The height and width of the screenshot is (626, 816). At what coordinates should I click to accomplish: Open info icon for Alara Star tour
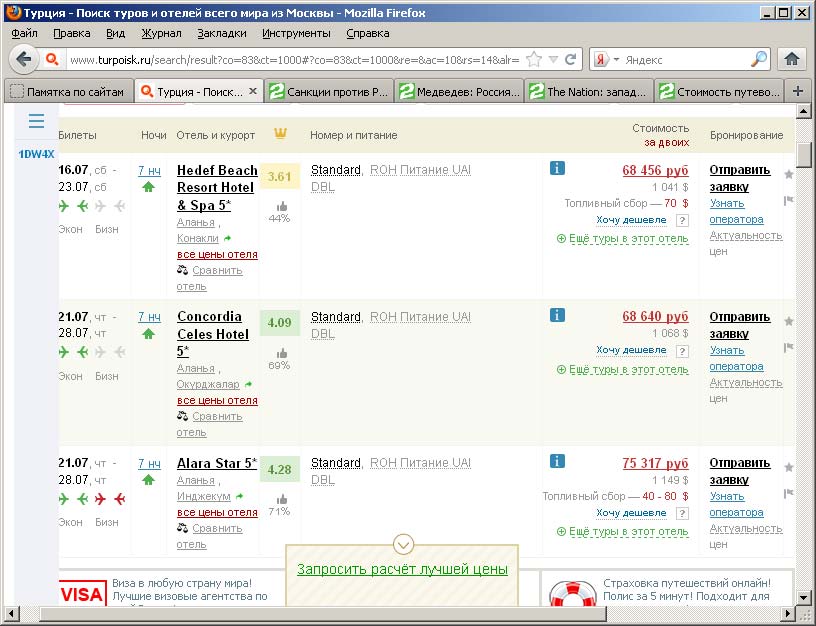557,461
